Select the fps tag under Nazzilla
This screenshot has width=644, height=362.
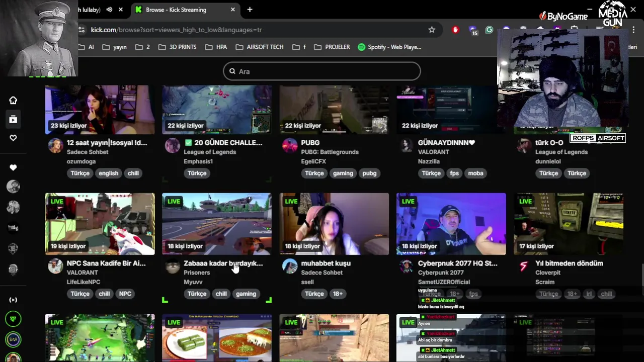click(x=454, y=173)
